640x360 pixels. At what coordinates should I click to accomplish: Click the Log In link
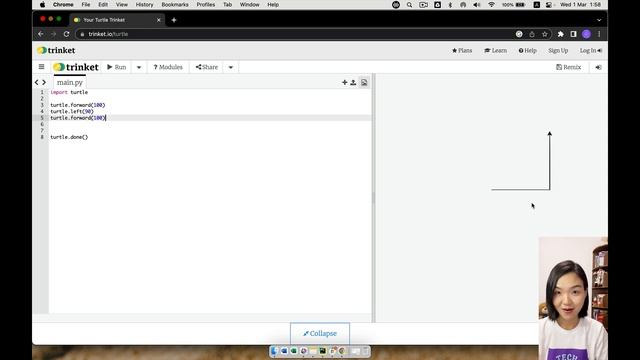[x=591, y=51]
